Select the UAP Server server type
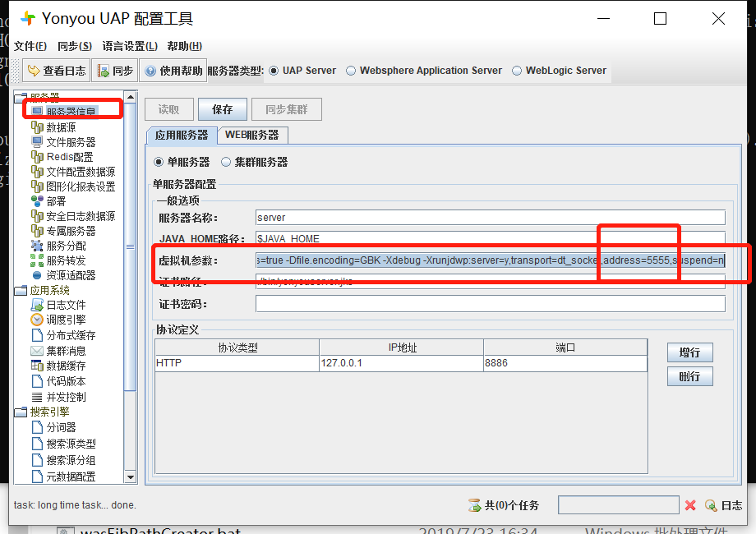This screenshot has height=534, width=756. click(272, 70)
